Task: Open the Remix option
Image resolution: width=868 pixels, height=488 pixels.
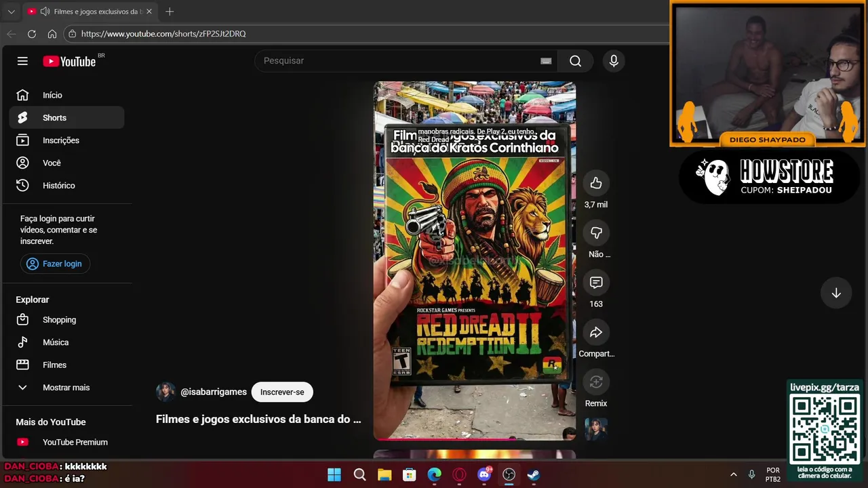Action: (596, 382)
